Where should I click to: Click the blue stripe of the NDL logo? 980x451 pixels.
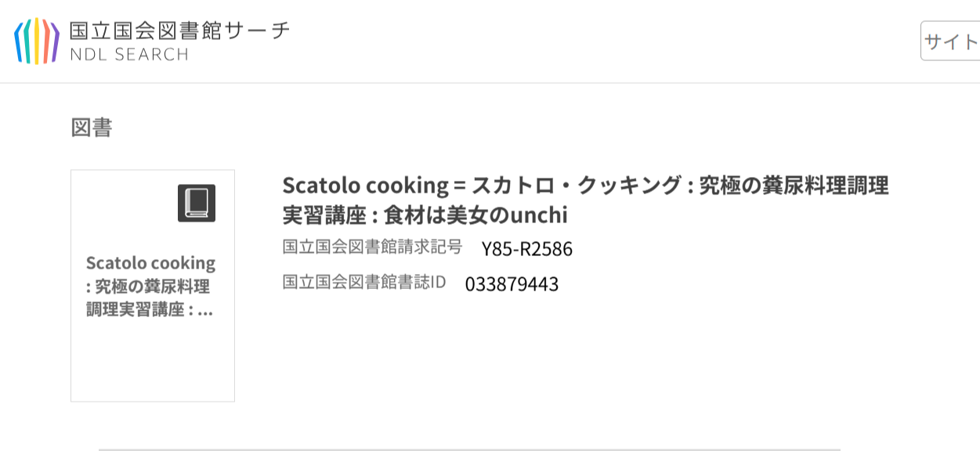[18, 42]
